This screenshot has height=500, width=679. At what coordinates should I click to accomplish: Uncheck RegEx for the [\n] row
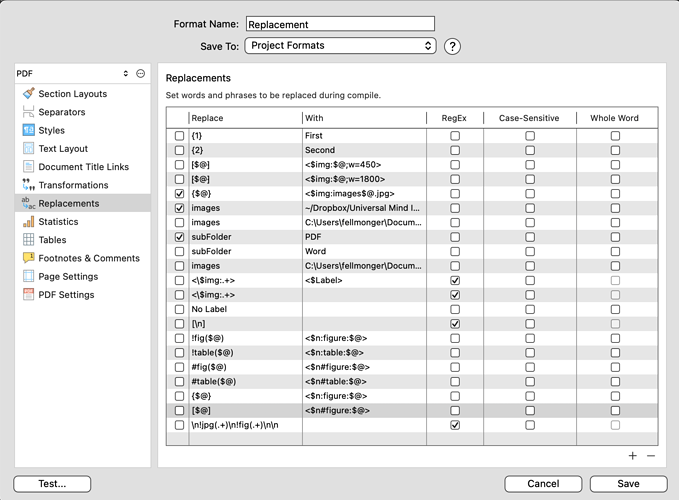pyautogui.click(x=455, y=324)
